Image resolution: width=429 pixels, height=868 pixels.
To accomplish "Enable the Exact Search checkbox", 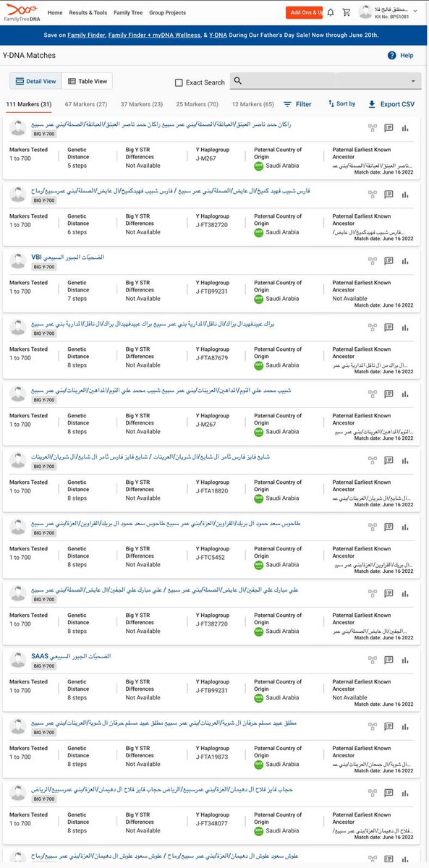I will pos(179,82).
